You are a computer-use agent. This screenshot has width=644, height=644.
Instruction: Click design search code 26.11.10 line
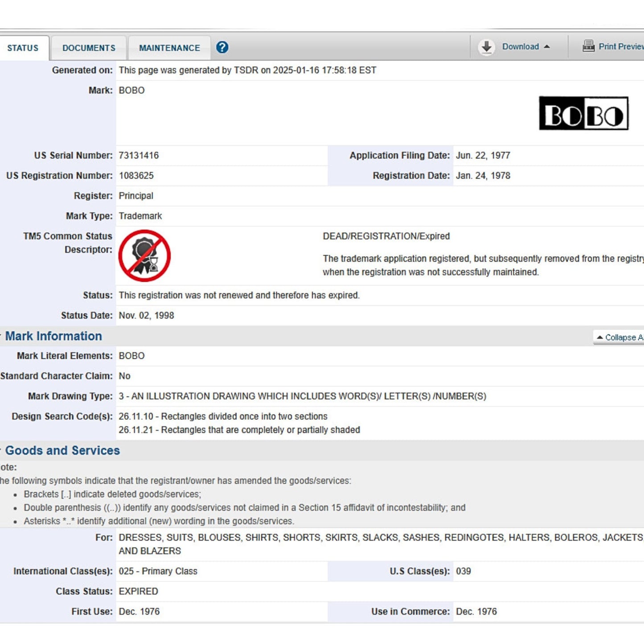pos(223,416)
